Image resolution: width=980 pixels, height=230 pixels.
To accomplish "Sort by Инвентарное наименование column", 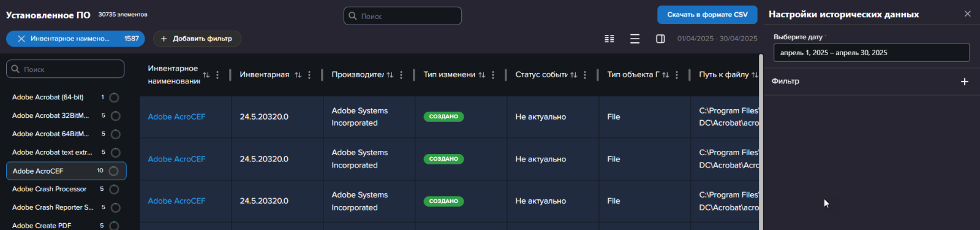I will 206,75.
